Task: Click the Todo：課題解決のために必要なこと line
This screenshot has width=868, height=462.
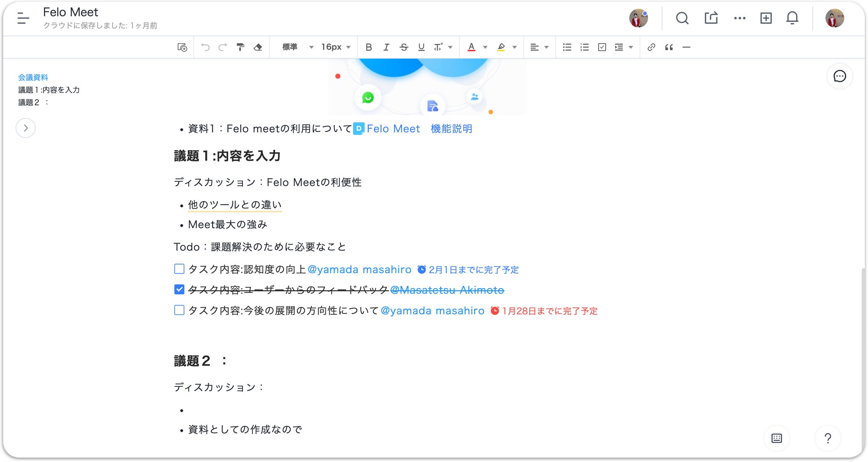Action: tap(260, 247)
